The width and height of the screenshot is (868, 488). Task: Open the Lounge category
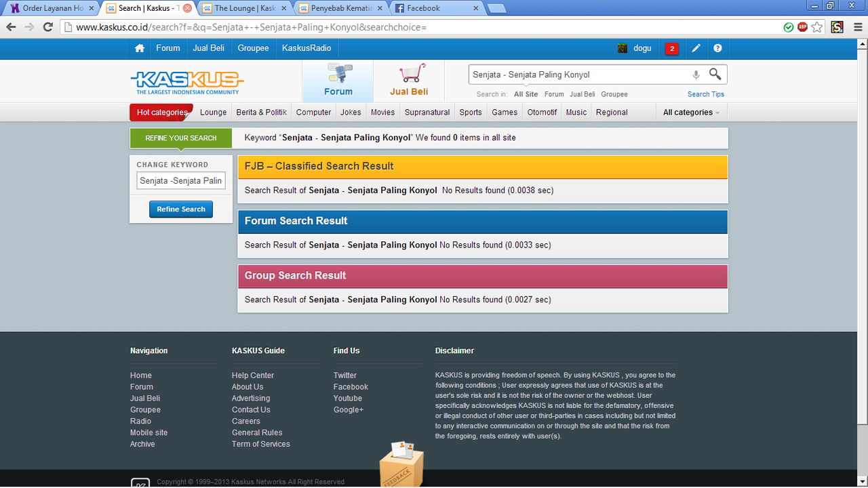click(x=214, y=113)
